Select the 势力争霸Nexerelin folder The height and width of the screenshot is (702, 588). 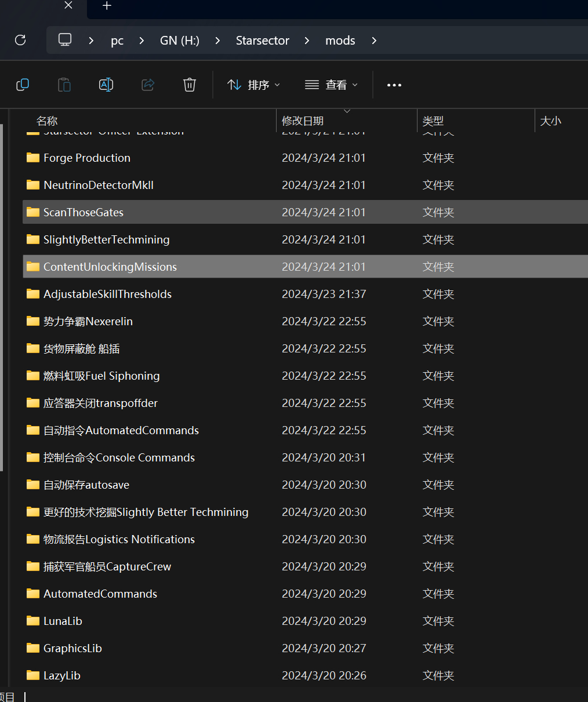pos(88,321)
